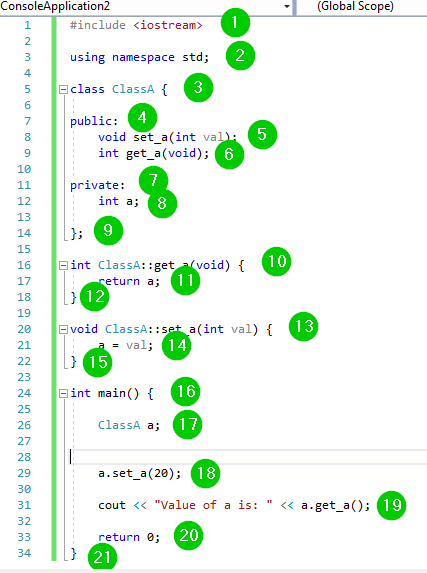Screen dimensions: 427x573
Task: Click the 'a.set_a(20);' call
Action: coord(140,473)
